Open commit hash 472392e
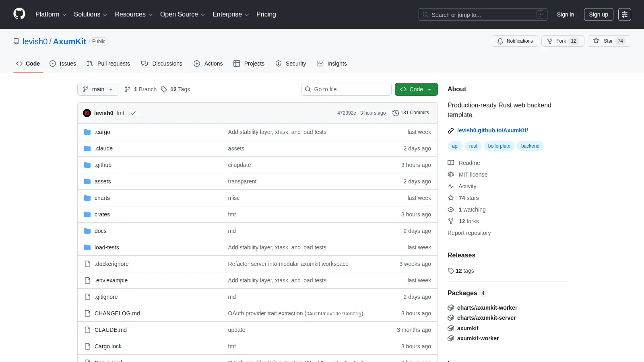 [x=347, y=113]
